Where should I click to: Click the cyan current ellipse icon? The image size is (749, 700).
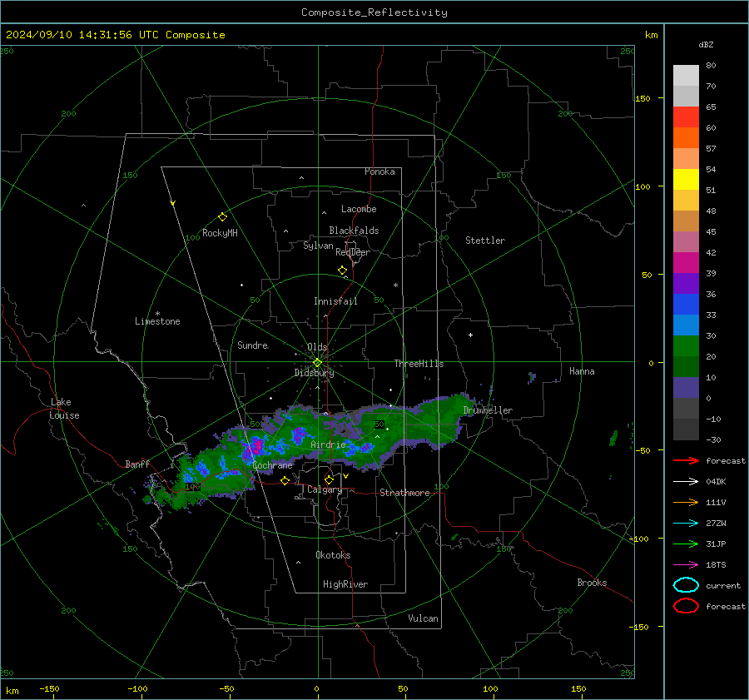686,585
